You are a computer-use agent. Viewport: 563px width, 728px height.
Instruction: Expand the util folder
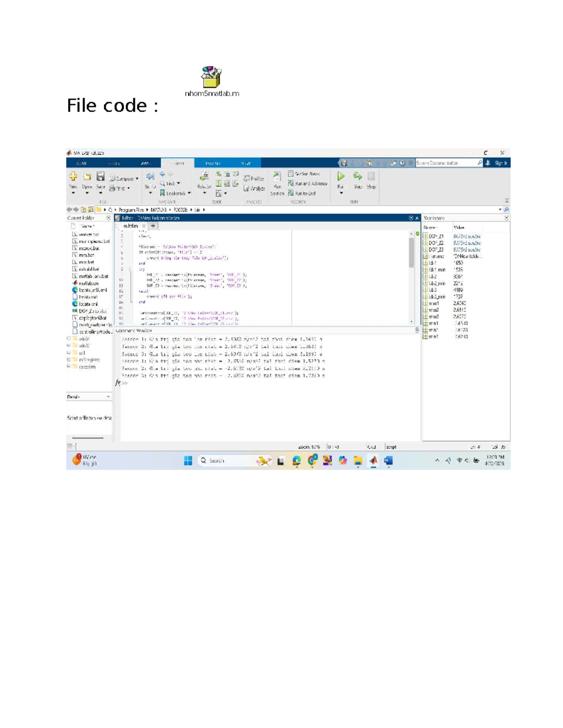pos(69,353)
